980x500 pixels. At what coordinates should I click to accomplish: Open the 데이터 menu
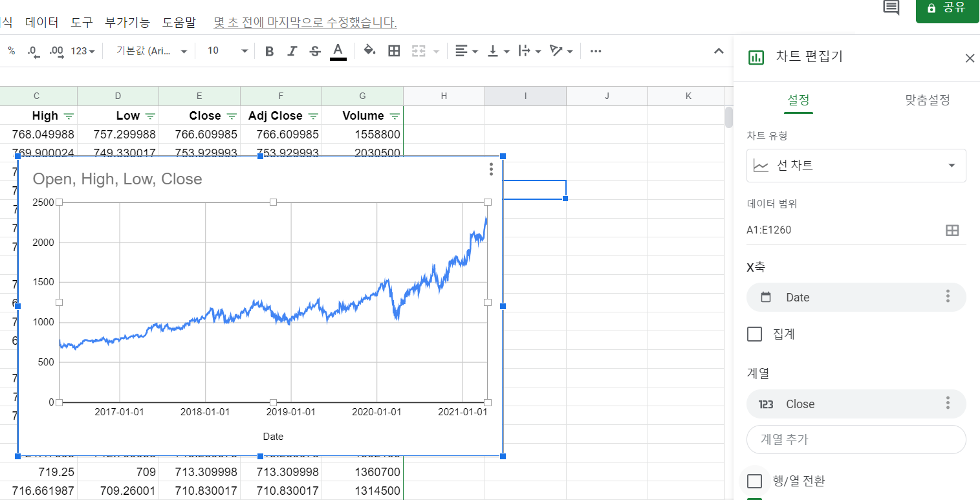coord(42,23)
